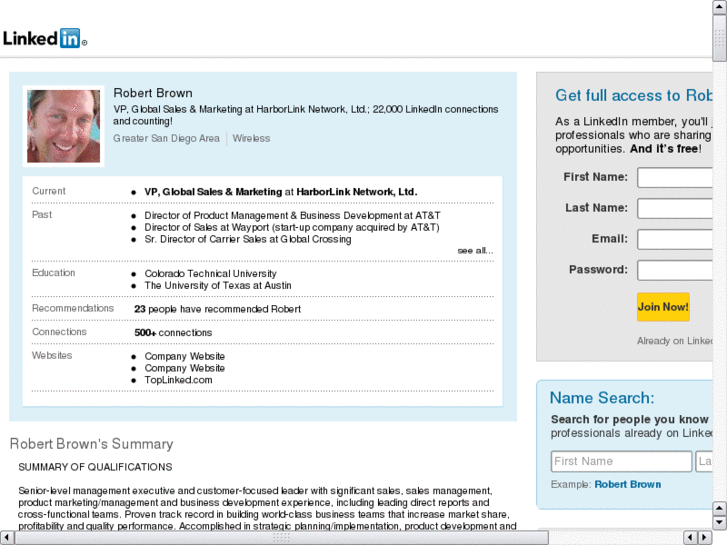
Task: Click the 'Name Search:' heading
Action: pyautogui.click(x=602, y=398)
